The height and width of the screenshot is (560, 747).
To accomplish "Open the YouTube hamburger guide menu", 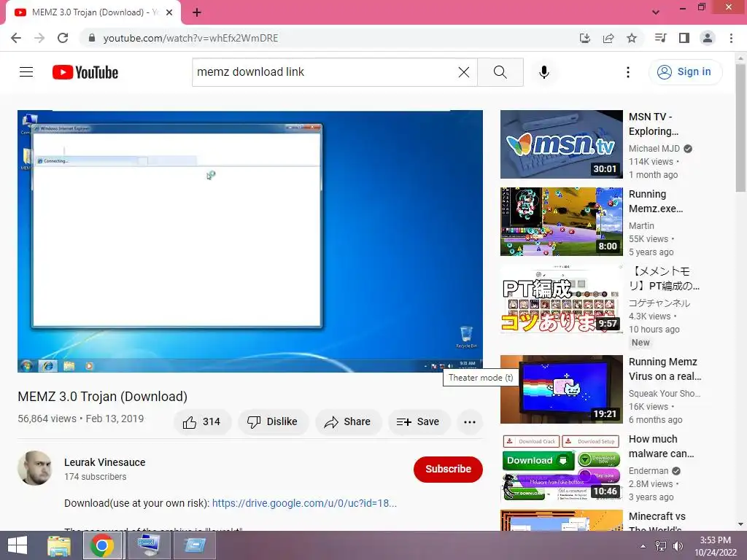I will pyautogui.click(x=26, y=72).
